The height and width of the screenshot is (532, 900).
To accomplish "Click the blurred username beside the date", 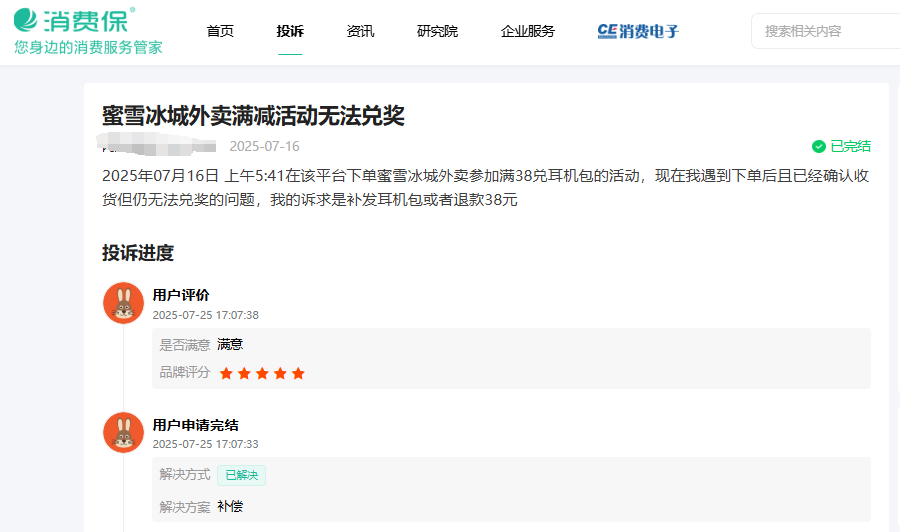I will [158, 145].
